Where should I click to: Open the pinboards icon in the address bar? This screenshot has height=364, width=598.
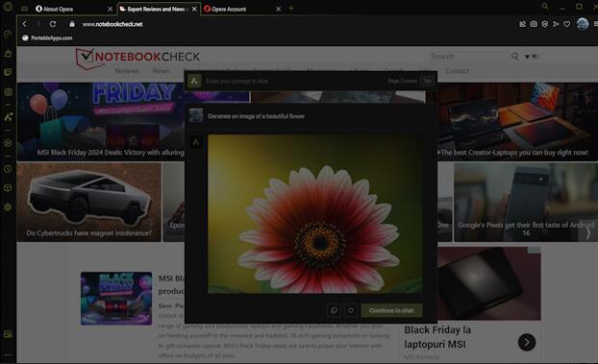[522, 24]
